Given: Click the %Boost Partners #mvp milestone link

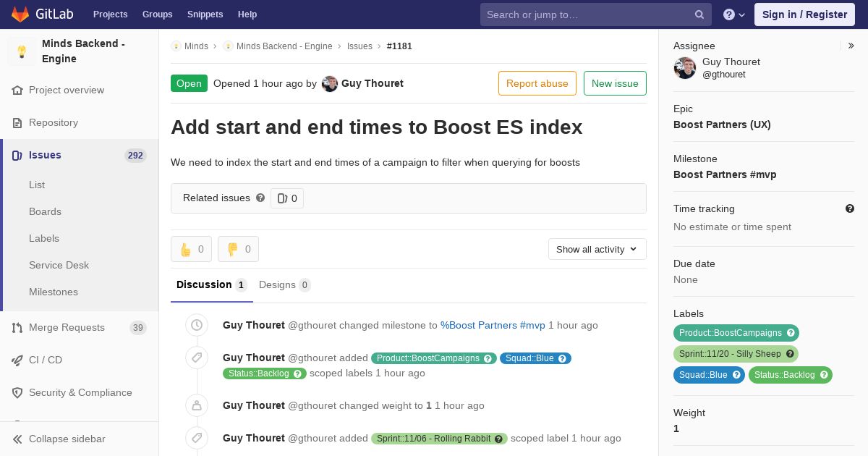Looking at the screenshot, I should pyautogui.click(x=493, y=326).
